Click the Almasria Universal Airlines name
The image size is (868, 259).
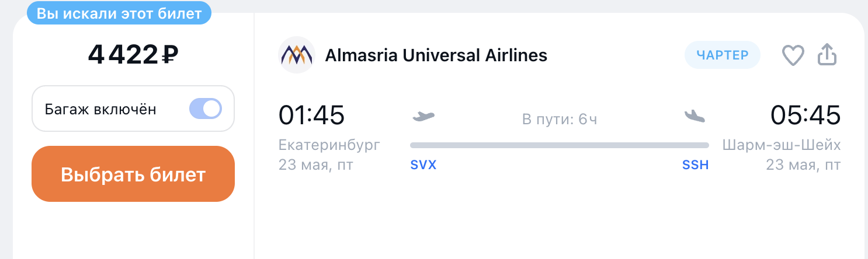[436, 55]
